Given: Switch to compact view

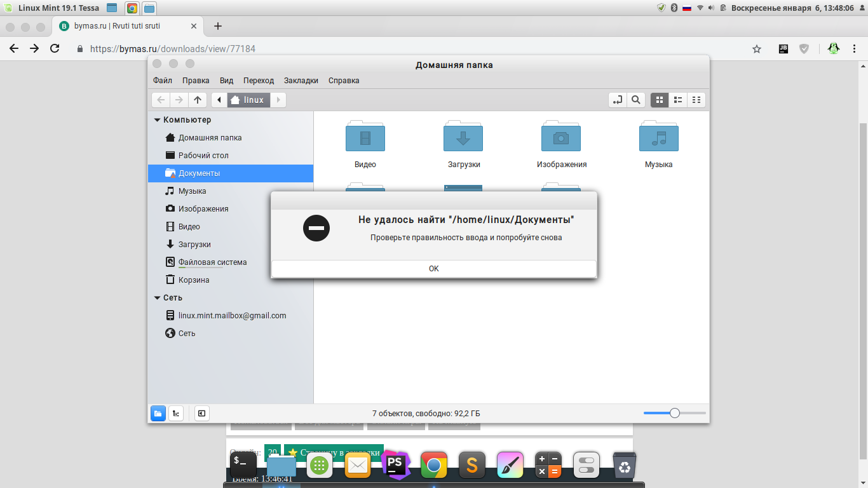Looking at the screenshot, I should click(696, 100).
